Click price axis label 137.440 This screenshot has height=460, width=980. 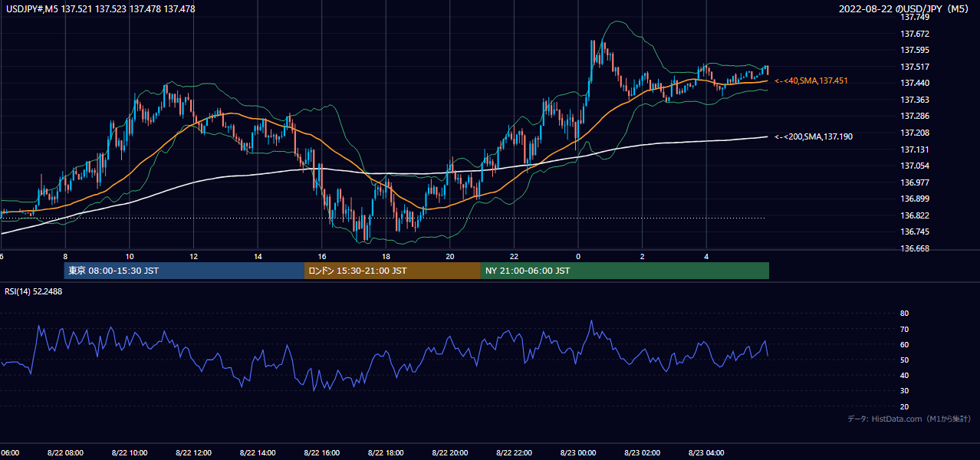[x=914, y=83]
